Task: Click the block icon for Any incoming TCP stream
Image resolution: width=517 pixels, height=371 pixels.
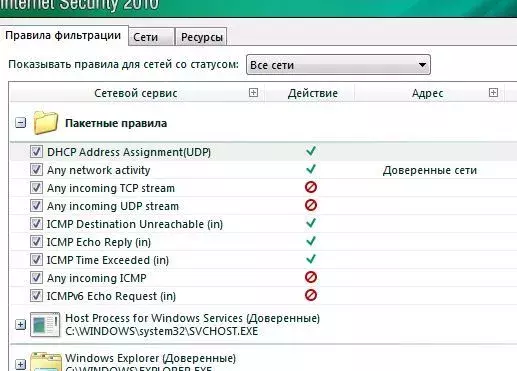Action: [x=311, y=187]
